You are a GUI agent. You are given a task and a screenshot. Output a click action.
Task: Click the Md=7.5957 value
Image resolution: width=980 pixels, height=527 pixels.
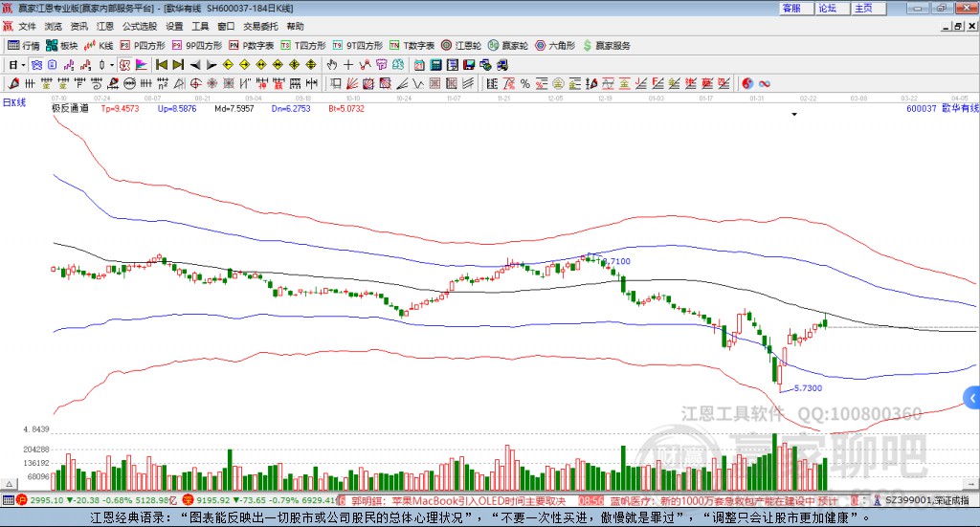click(234, 108)
